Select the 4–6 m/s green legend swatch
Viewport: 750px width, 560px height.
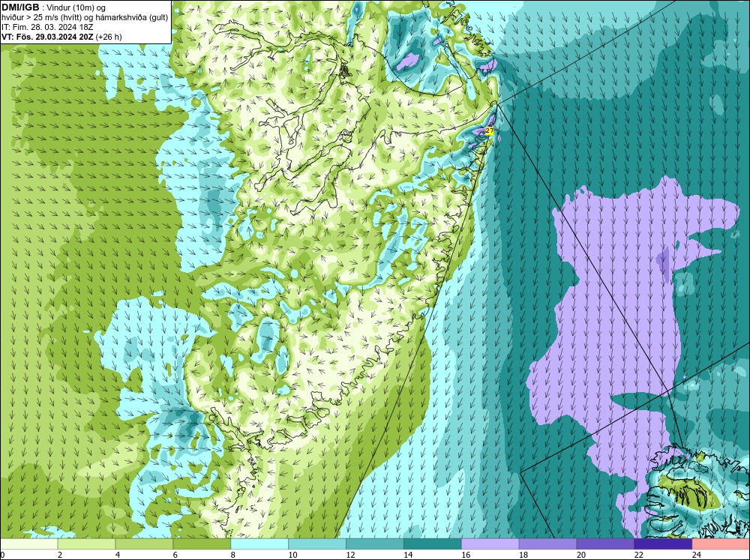(x=144, y=544)
